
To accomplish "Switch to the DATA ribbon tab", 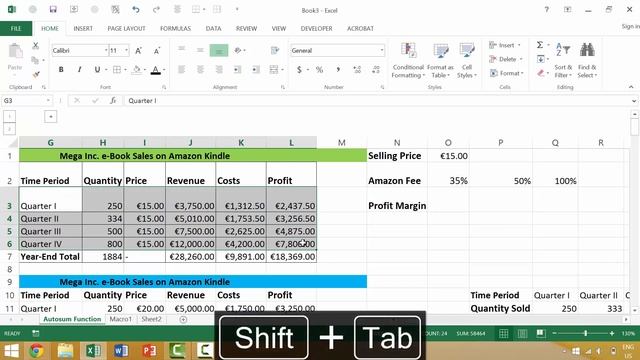I will pyautogui.click(x=213, y=29).
